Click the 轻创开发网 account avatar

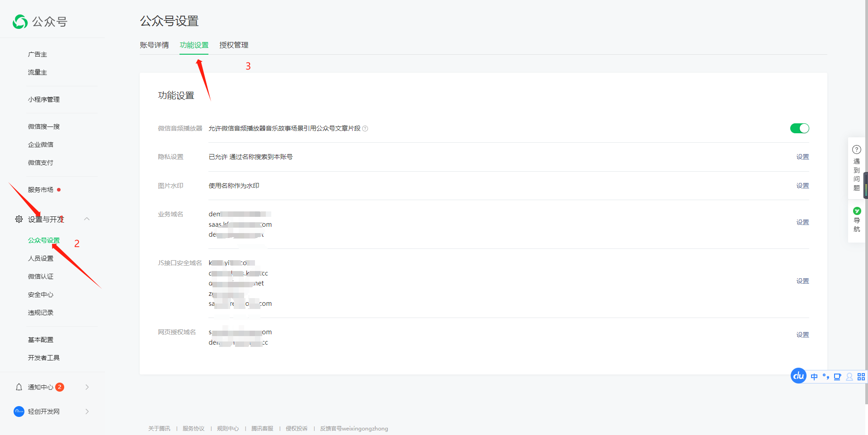pos(19,412)
